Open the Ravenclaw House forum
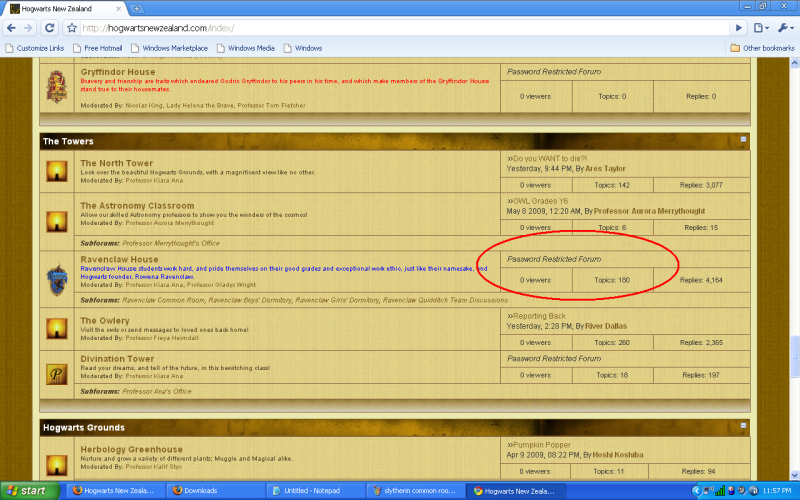Image resolution: width=800 pixels, height=500 pixels. click(119, 259)
